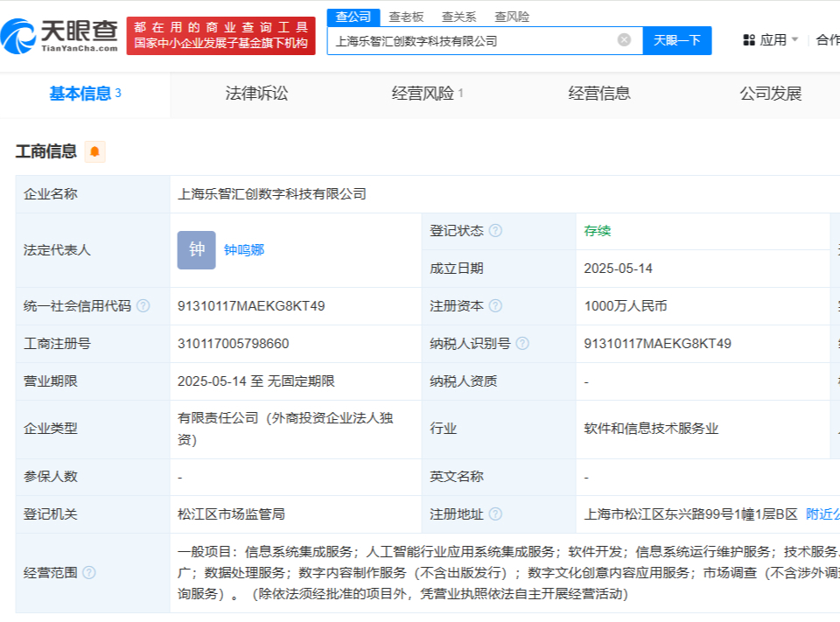Select the 查风险 search tab
Screen dimensions: 840x622
[512, 17]
